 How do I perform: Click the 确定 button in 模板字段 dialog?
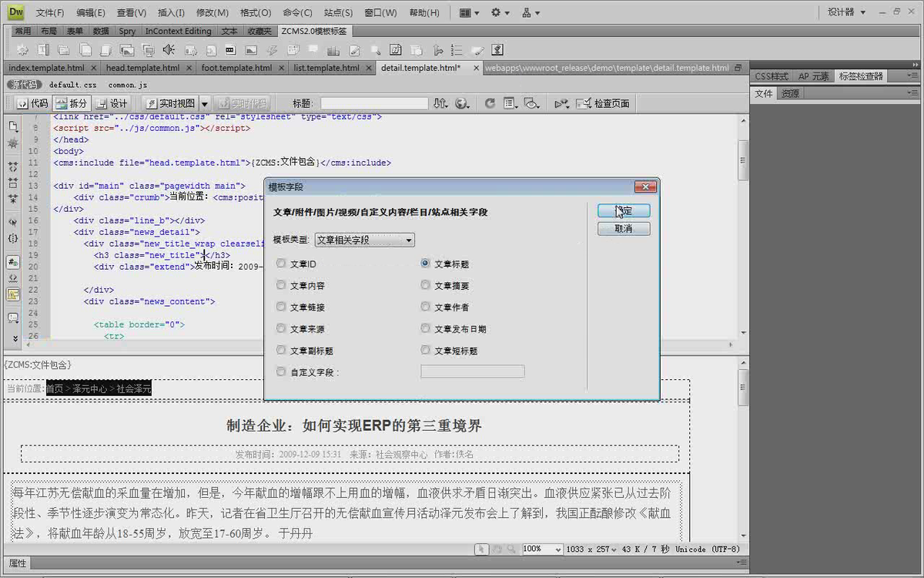(x=624, y=210)
